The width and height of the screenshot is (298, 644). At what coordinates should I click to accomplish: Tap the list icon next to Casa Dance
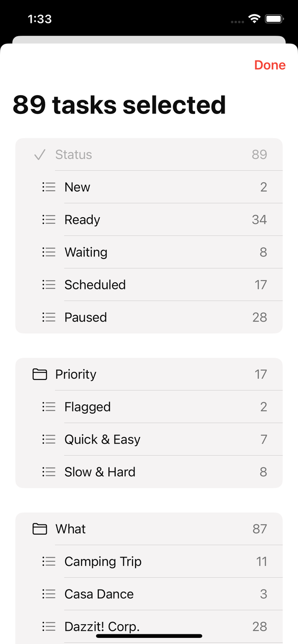pyautogui.click(x=49, y=594)
